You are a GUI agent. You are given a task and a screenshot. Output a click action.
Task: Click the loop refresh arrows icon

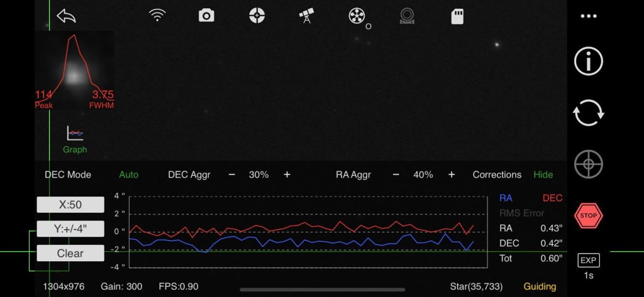[589, 113]
